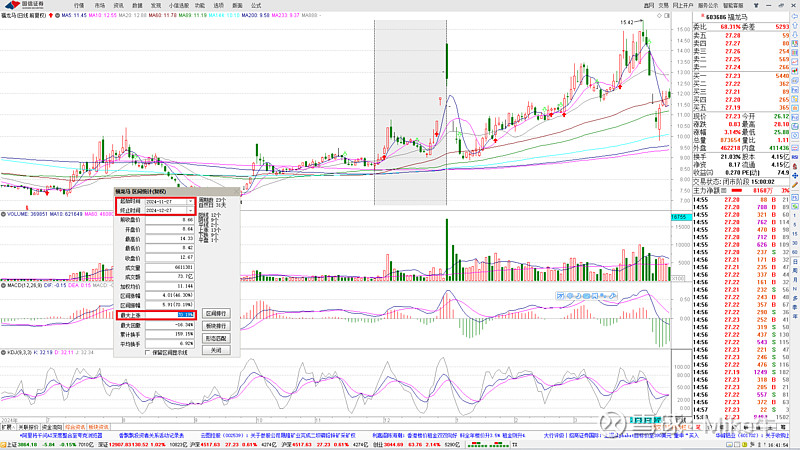Click the 买五 price 27.19 row
This screenshot has width=800, height=450.
741,108
